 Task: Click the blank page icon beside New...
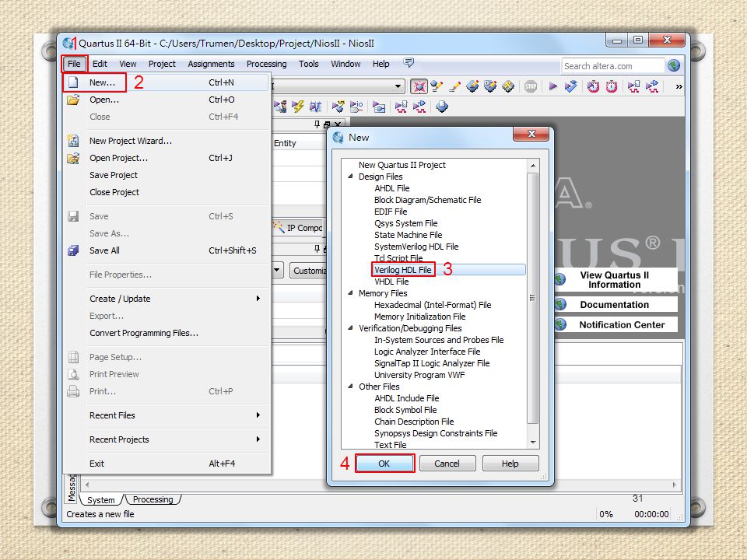pyautogui.click(x=73, y=82)
